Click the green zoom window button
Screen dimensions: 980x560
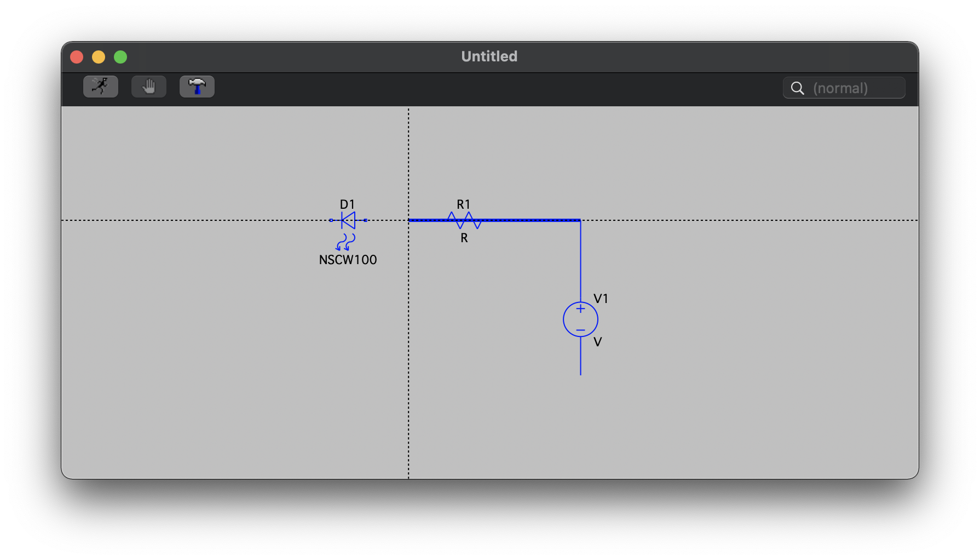point(120,57)
